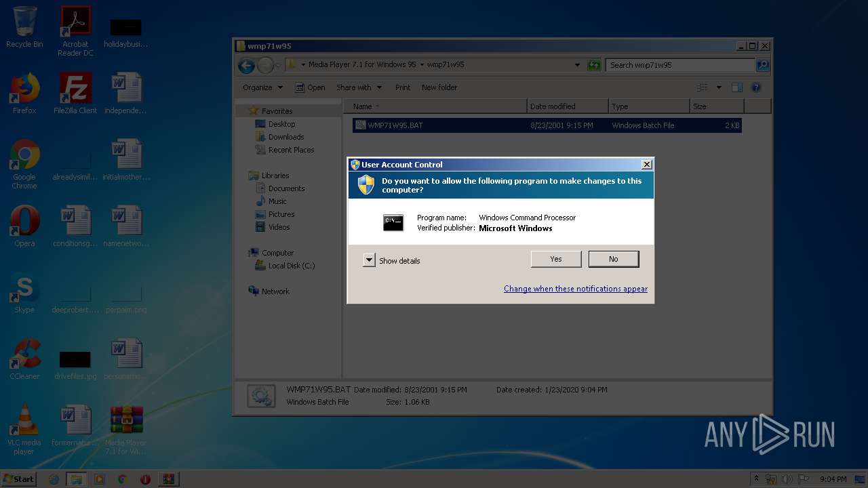868x488 pixels.
Task: Open Internet Explorer from taskbar
Action: coord(54,479)
